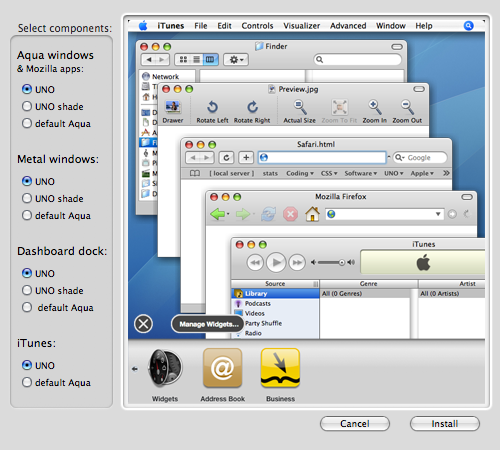
Task: Open the Window menu
Action: click(x=391, y=26)
